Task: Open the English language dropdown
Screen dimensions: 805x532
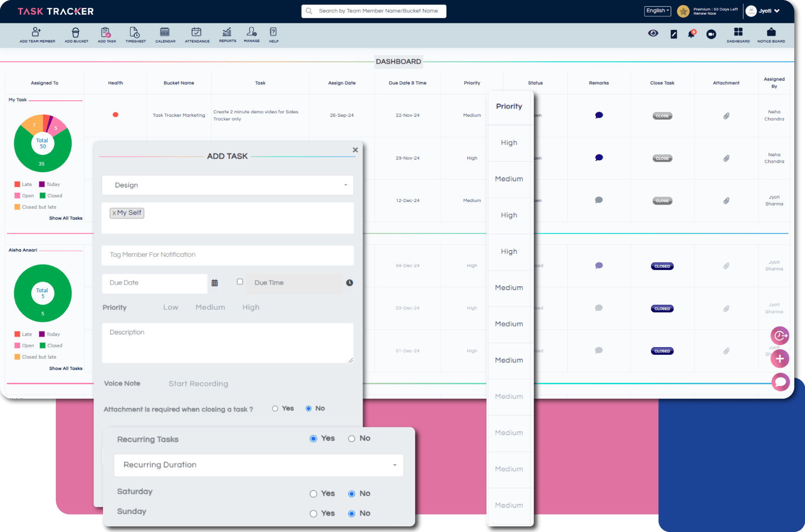Action: tap(657, 11)
